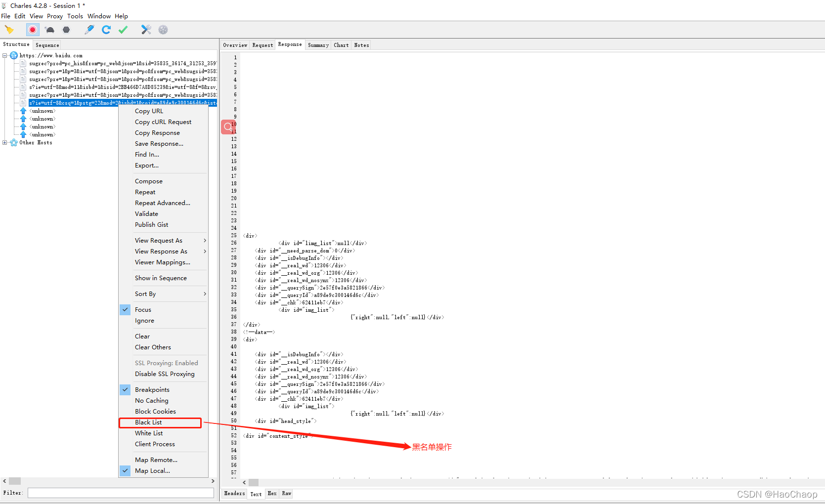Select the first unknown upload arrow entry
The image size is (825, 504).
[23, 111]
